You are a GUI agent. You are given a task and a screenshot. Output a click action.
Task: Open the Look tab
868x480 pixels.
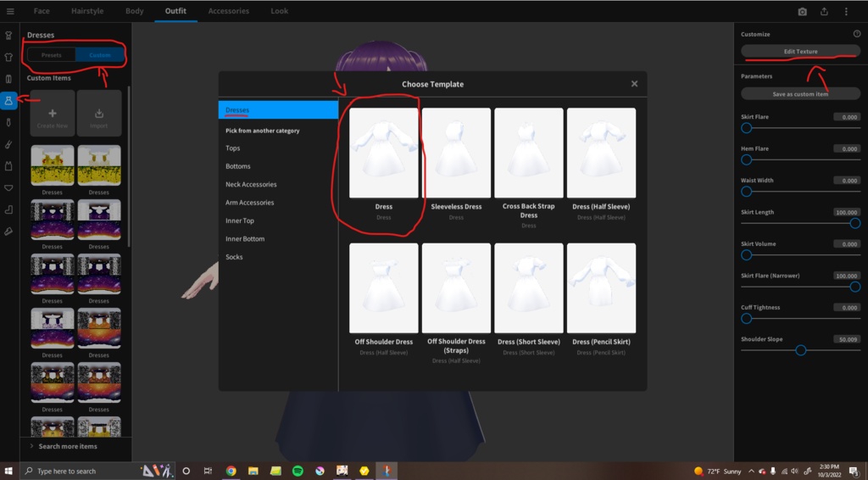tap(279, 11)
